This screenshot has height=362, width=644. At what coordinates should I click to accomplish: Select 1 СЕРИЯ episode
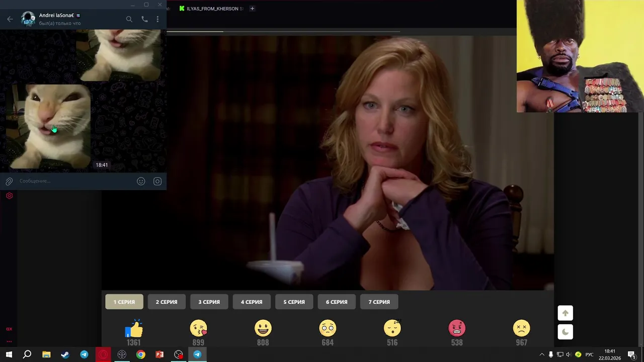coord(124,302)
